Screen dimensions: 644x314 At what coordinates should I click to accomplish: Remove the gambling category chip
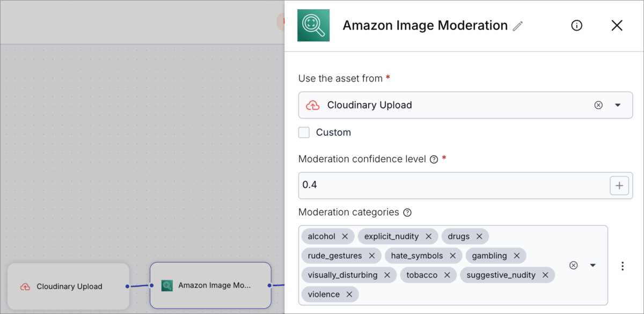516,255
